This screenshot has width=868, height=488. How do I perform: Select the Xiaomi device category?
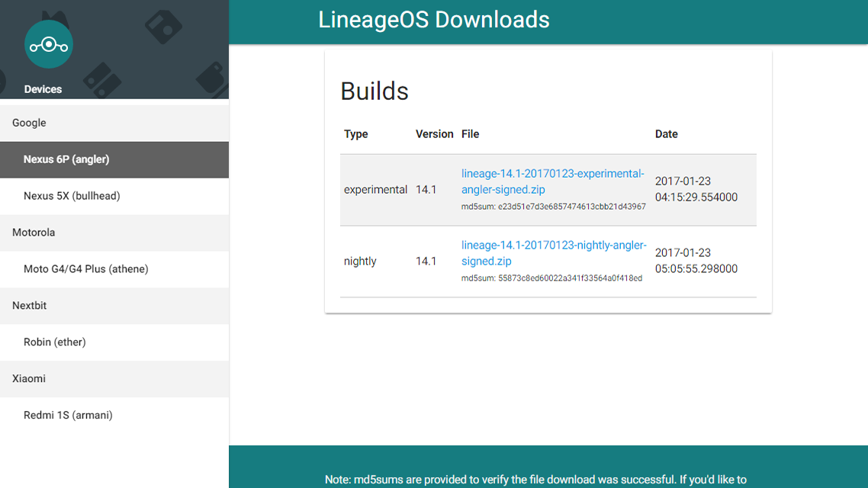click(x=114, y=378)
